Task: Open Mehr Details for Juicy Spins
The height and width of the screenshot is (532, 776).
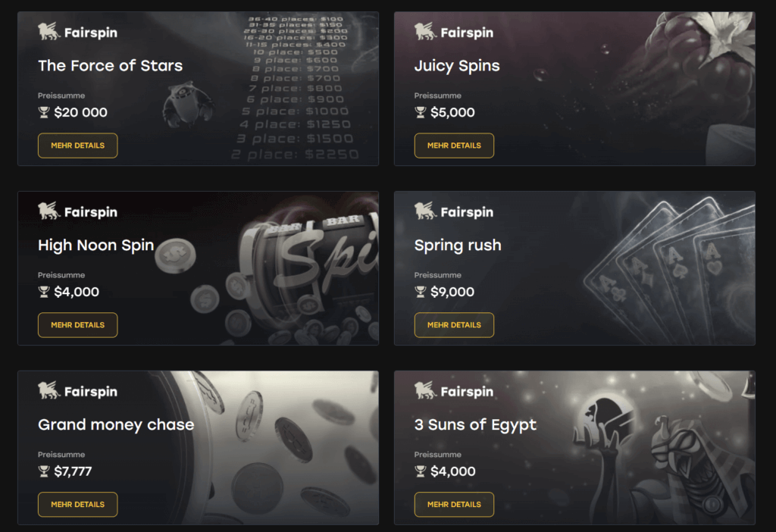Action: click(454, 146)
